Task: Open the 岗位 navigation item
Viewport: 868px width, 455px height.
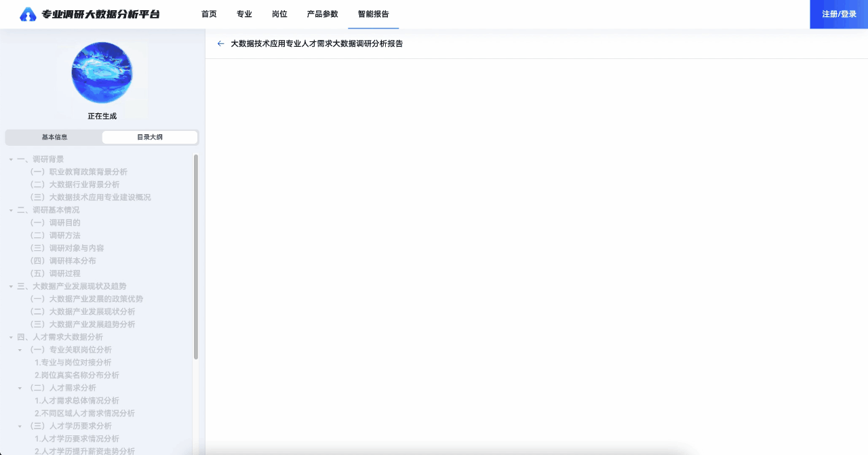Action: click(279, 14)
